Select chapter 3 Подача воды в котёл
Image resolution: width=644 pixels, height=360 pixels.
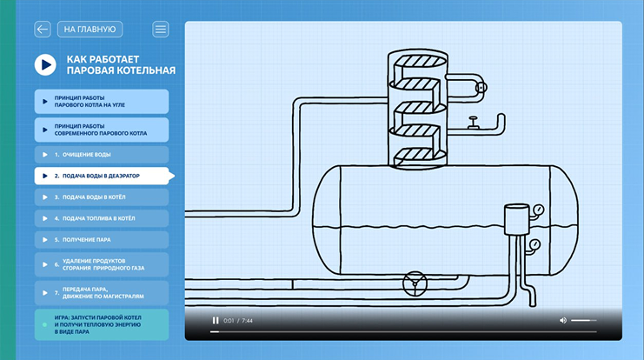102,197
